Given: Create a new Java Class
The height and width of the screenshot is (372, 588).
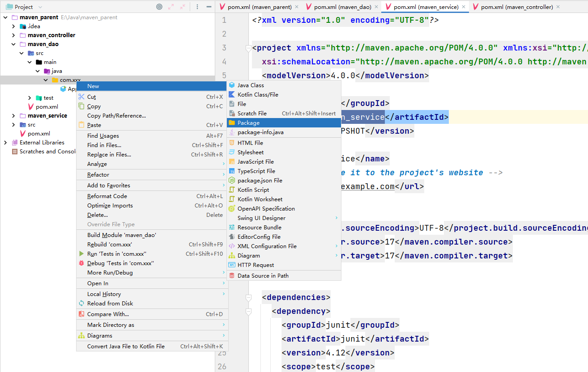Looking at the screenshot, I should (x=284, y=85).
